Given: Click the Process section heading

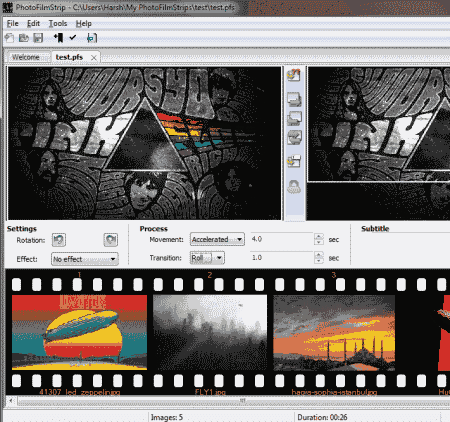Looking at the screenshot, I should [x=153, y=229].
